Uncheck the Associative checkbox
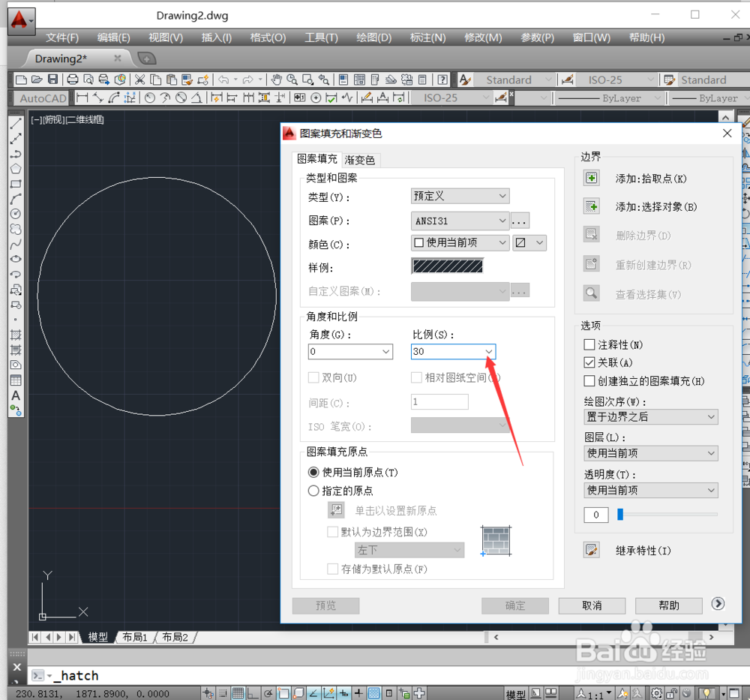The image size is (750, 700). (589, 362)
